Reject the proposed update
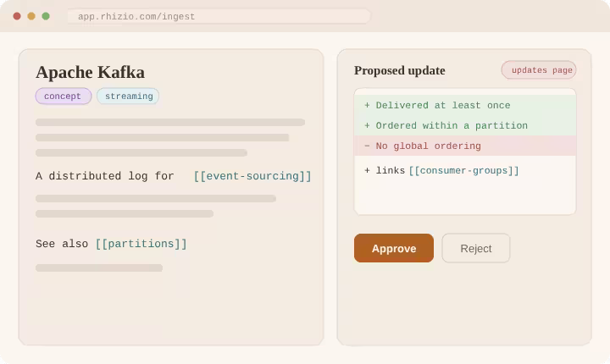This screenshot has height=364, width=610. point(476,248)
